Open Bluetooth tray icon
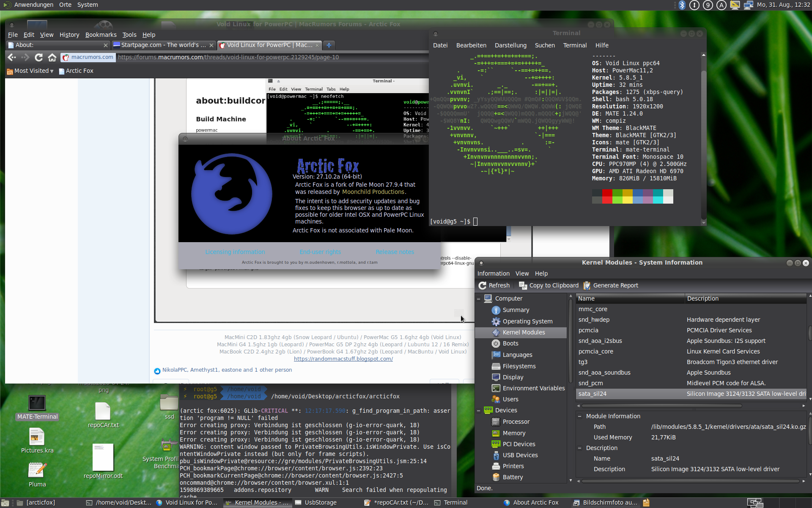 682,5
